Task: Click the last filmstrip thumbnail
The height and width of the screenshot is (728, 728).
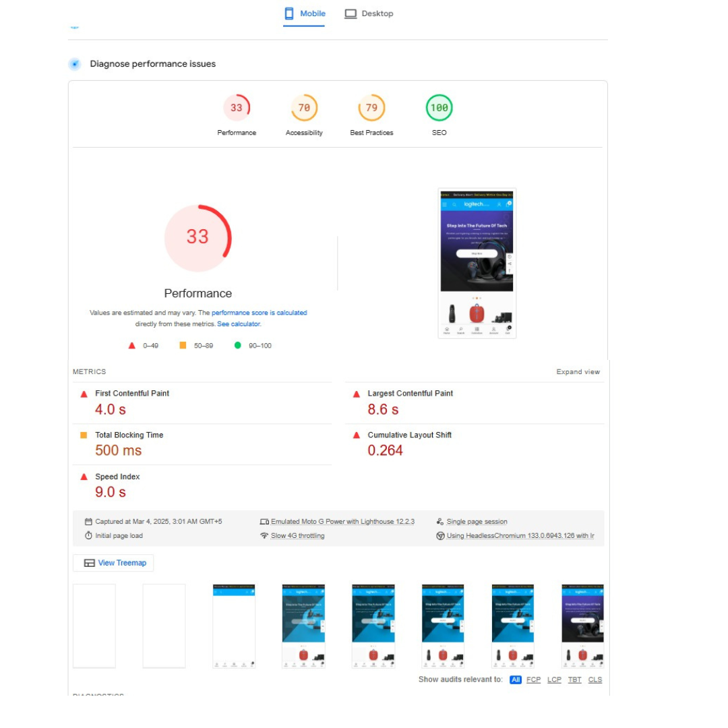Action: (x=582, y=626)
